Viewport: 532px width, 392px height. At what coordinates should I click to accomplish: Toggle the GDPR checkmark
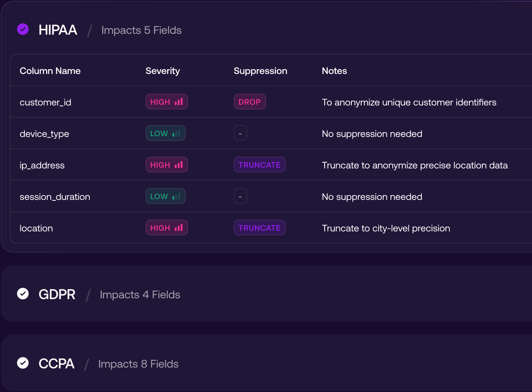click(x=23, y=294)
